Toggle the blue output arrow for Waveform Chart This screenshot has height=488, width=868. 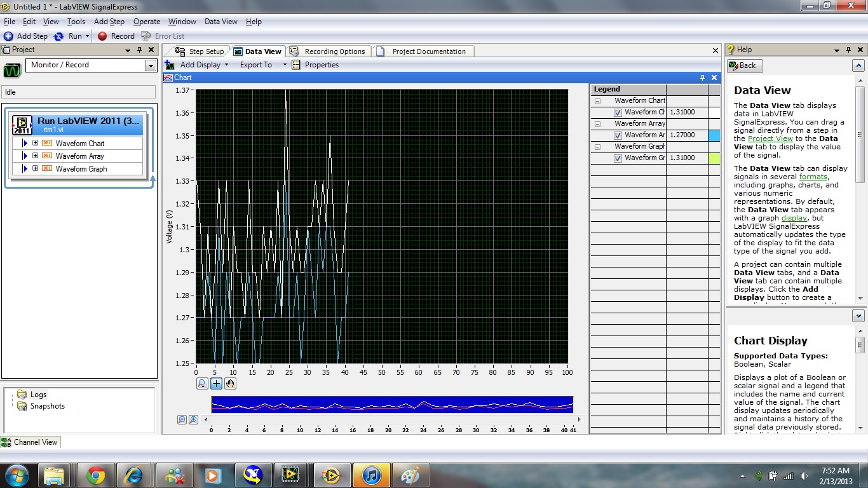click(25, 144)
